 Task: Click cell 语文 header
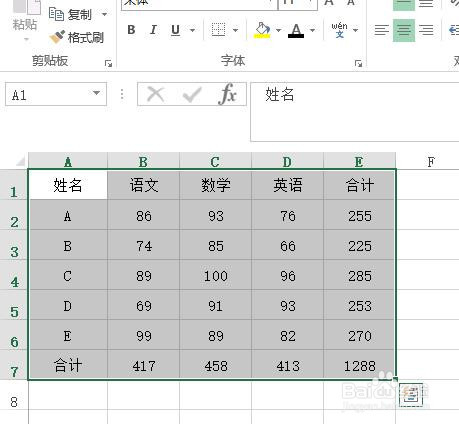tap(144, 185)
